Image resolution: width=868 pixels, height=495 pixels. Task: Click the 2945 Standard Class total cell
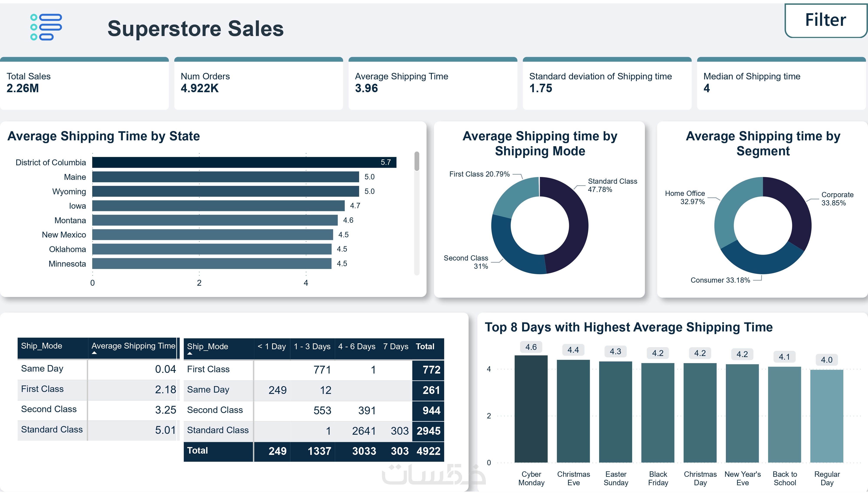click(428, 431)
